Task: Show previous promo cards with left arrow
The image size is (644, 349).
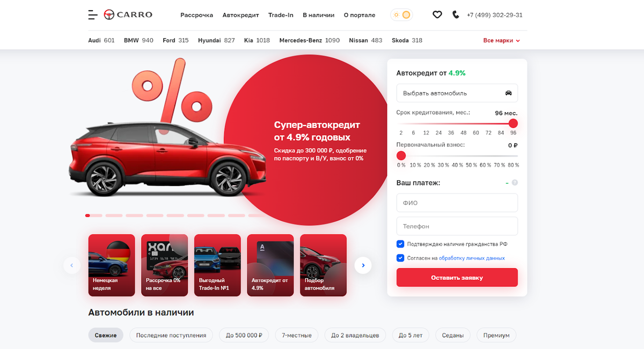Action: (x=72, y=265)
